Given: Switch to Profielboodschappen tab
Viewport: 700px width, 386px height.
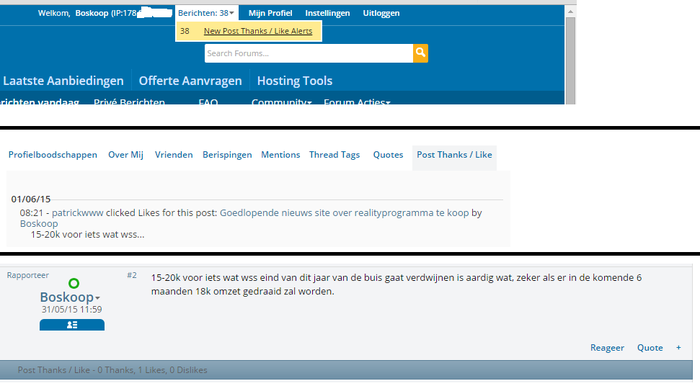Looking at the screenshot, I should [53, 155].
